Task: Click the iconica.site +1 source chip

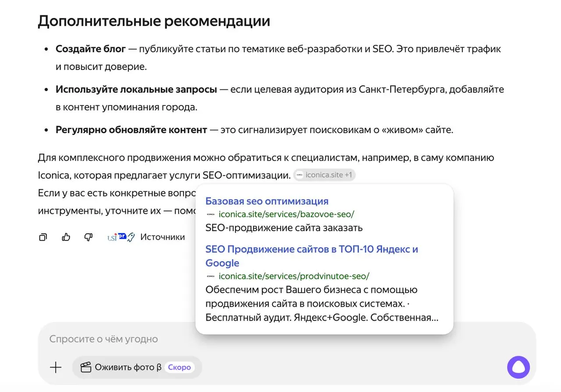Action: (x=324, y=175)
